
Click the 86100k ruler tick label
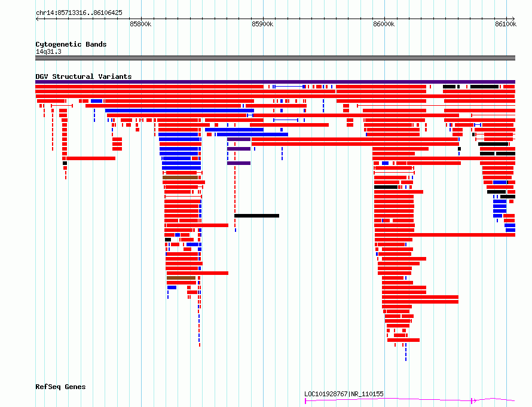pyautogui.click(x=506, y=24)
